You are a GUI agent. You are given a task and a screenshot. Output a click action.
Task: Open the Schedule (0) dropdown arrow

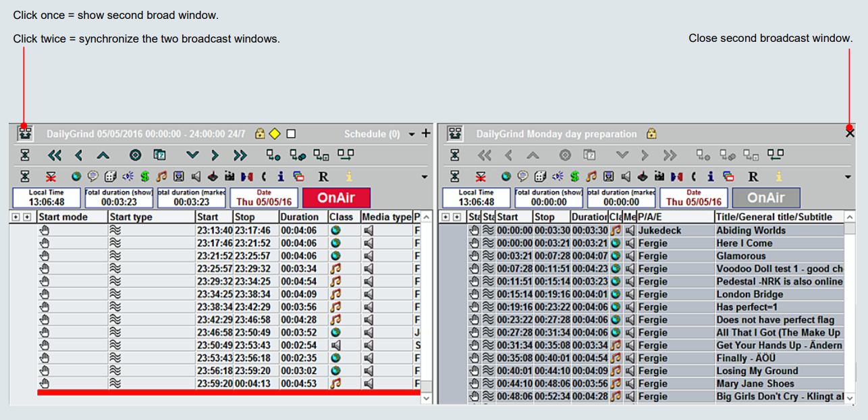click(412, 134)
